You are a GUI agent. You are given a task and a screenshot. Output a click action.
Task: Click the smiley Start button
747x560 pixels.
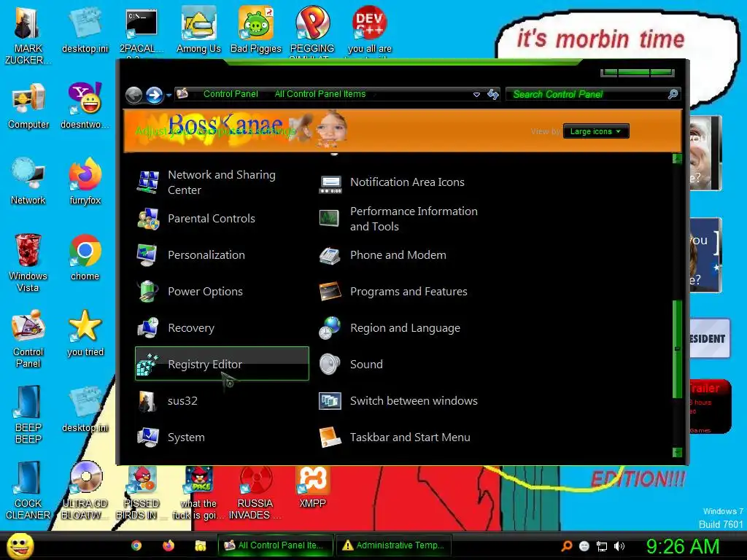pyautogui.click(x=20, y=545)
